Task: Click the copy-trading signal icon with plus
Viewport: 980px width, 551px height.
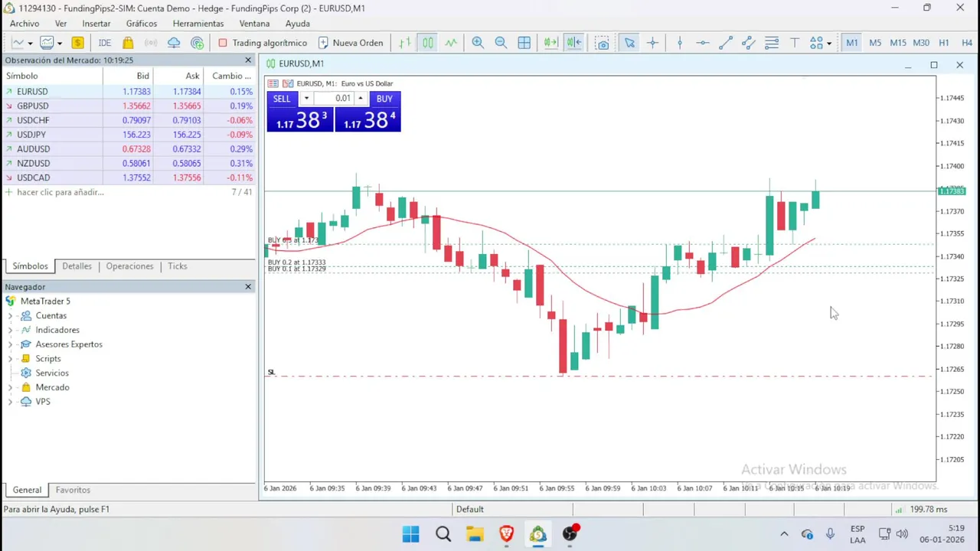Action: point(198,43)
